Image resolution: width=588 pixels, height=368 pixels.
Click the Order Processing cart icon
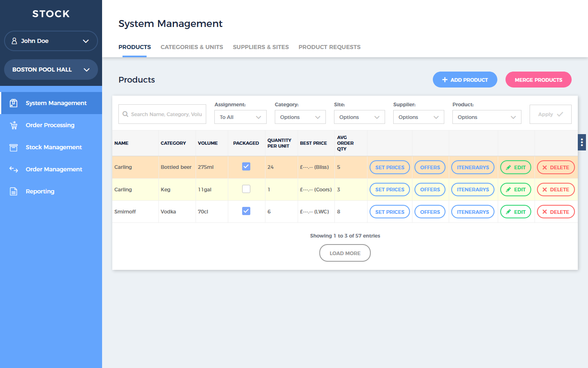tap(13, 125)
